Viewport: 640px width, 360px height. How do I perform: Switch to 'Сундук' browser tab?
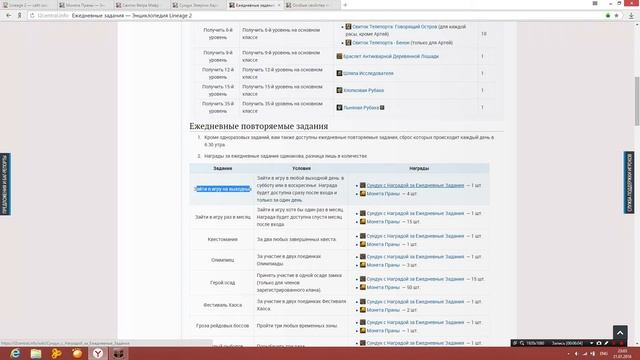(x=198, y=5)
